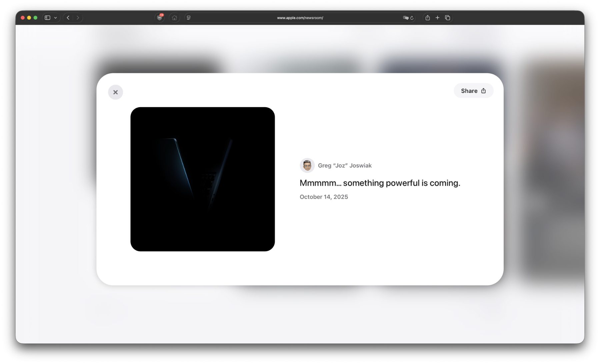The height and width of the screenshot is (364, 600).
Task: Click the translate icon in address bar
Action: 405,18
